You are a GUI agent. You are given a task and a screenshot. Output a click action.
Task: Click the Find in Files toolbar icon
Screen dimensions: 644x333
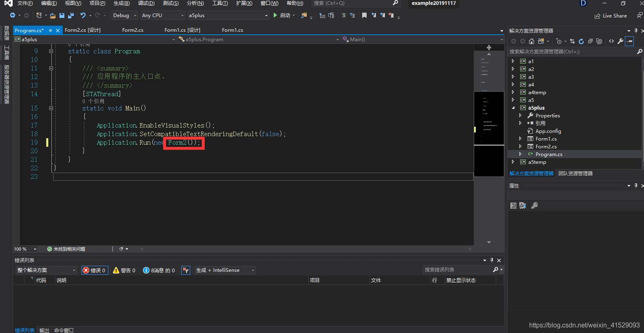click(x=304, y=15)
